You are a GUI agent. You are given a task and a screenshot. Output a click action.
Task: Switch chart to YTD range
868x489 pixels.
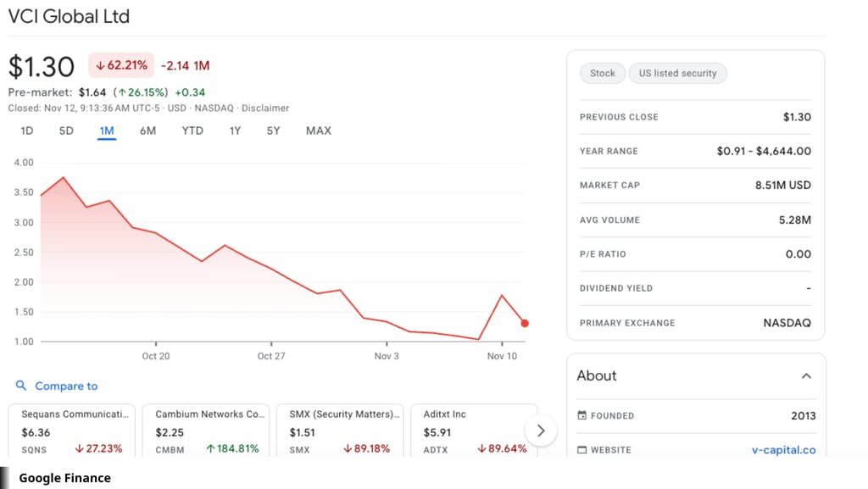192,131
